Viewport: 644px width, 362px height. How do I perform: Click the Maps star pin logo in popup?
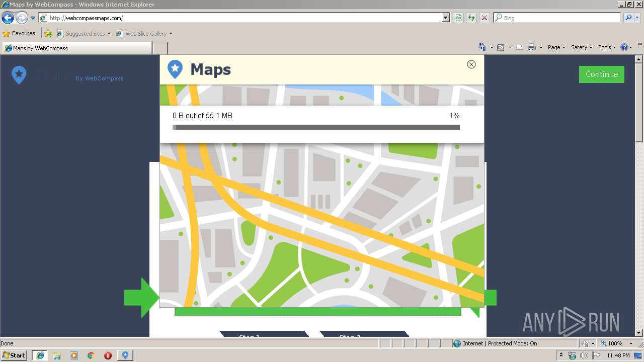(x=175, y=69)
